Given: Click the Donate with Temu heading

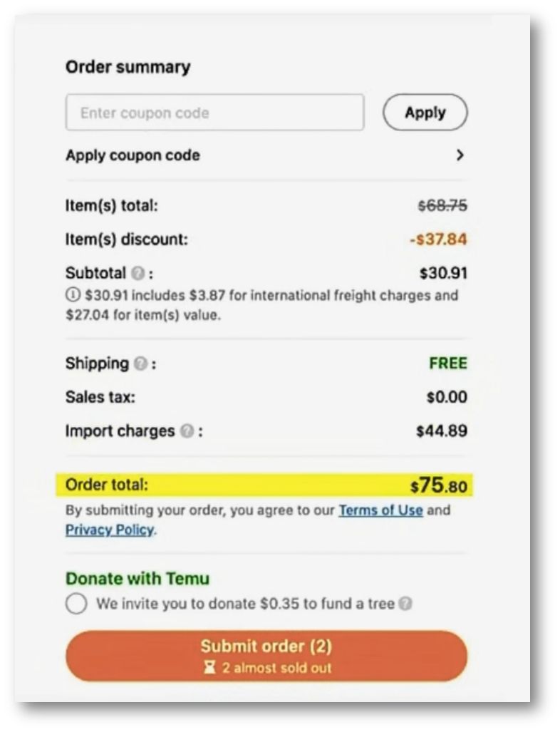Looking at the screenshot, I should tap(138, 579).
